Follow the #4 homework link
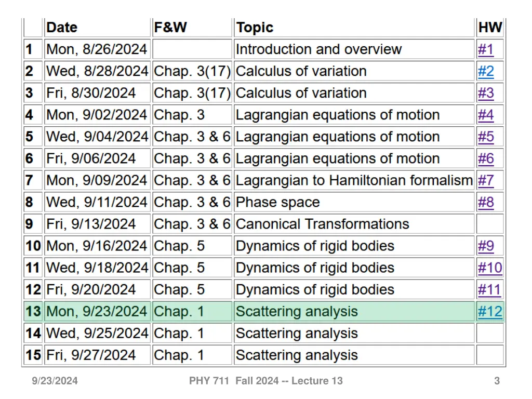This screenshot has width=532, height=399. tap(486, 115)
